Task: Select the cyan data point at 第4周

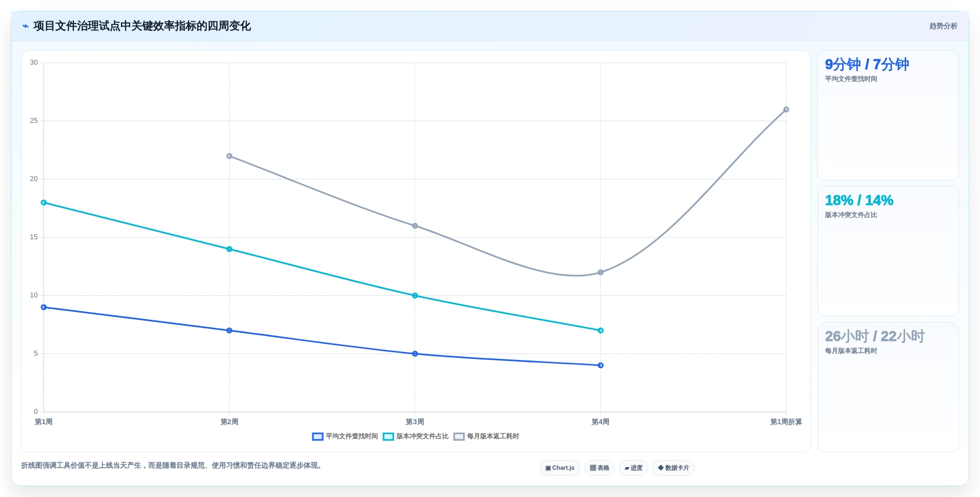Action: [600, 331]
